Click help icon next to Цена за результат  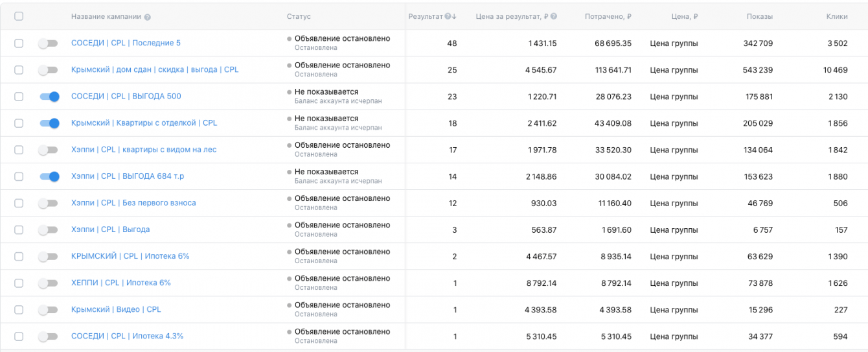554,17
